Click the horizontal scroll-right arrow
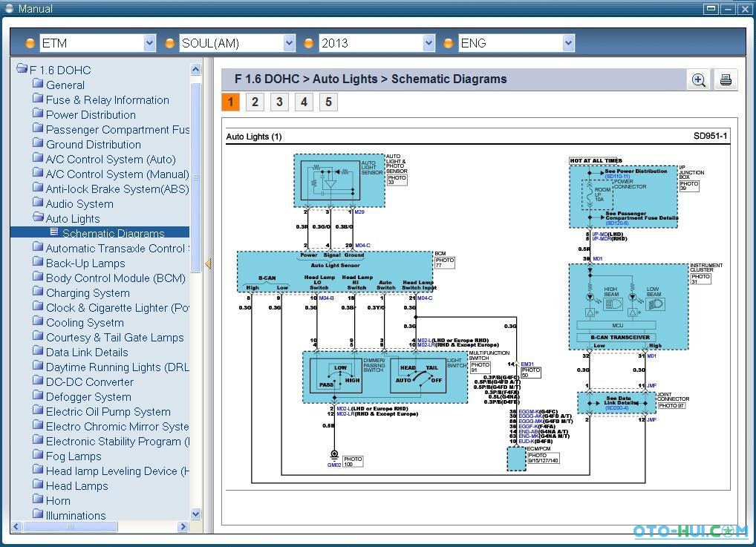Screen dimensions: 756x547 pos(182,527)
